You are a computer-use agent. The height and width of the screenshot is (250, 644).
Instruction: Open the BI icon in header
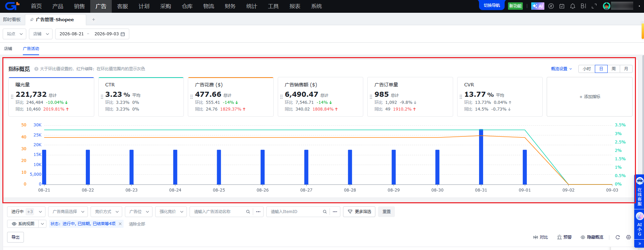[x=583, y=6]
